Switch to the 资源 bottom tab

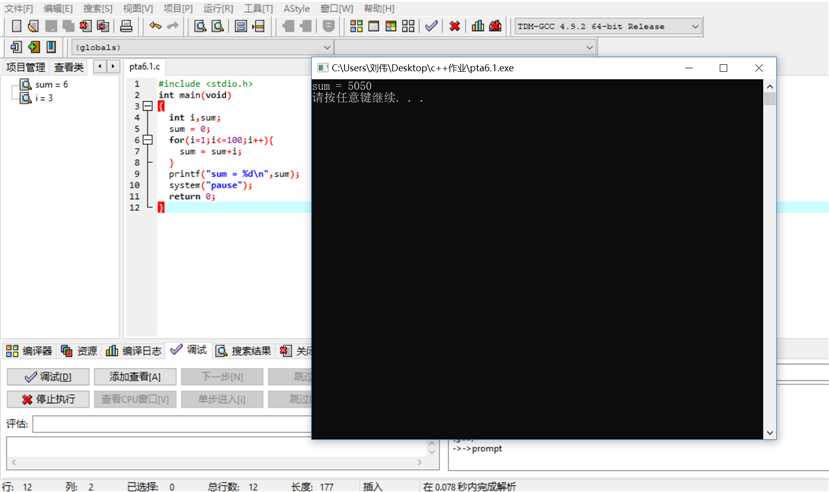tap(79, 351)
